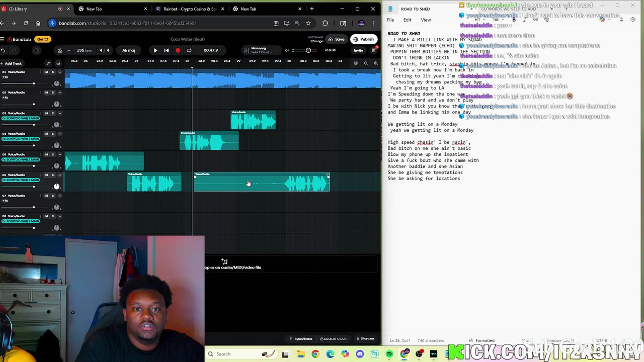Click the Publish button
Screen dimensions: 644x362
coord(364,39)
